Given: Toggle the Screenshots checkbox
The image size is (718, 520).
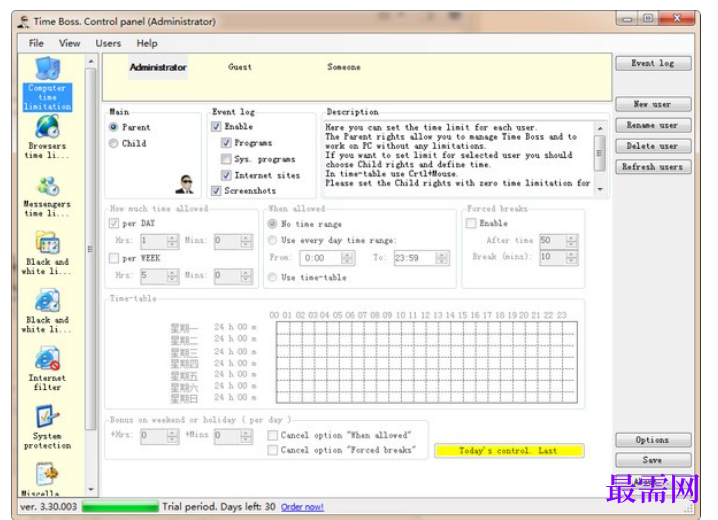Looking at the screenshot, I should tap(216, 191).
